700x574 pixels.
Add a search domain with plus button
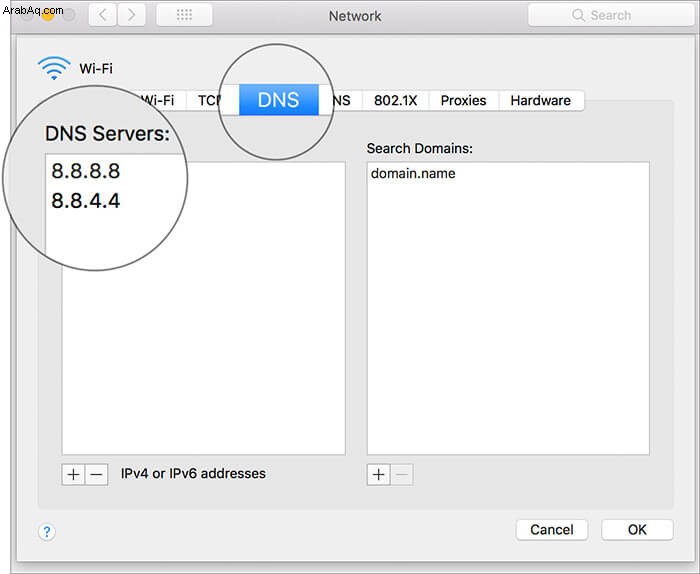click(379, 474)
